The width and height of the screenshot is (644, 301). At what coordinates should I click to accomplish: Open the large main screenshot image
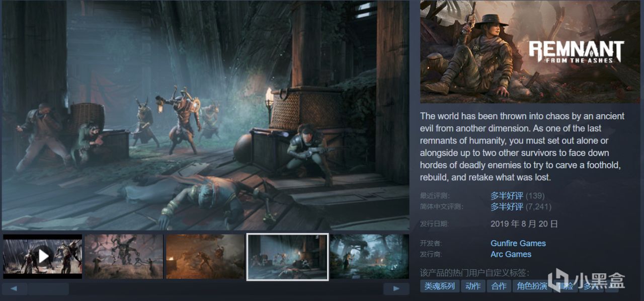point(205,115)
